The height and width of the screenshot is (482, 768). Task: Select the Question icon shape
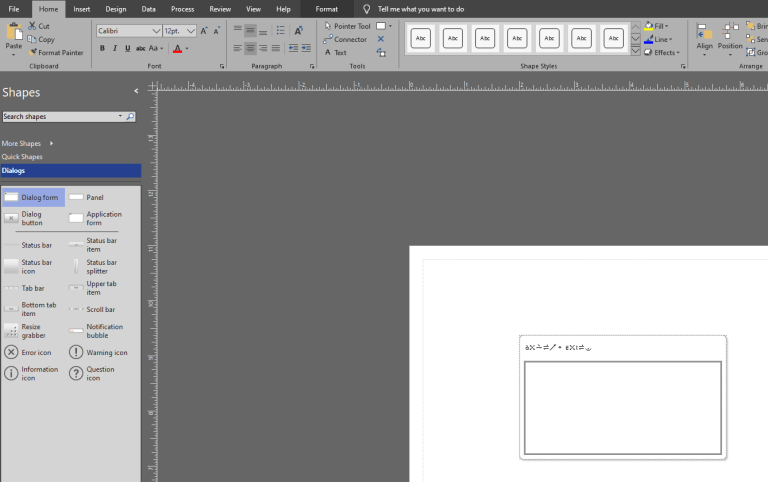click(93, 373)
